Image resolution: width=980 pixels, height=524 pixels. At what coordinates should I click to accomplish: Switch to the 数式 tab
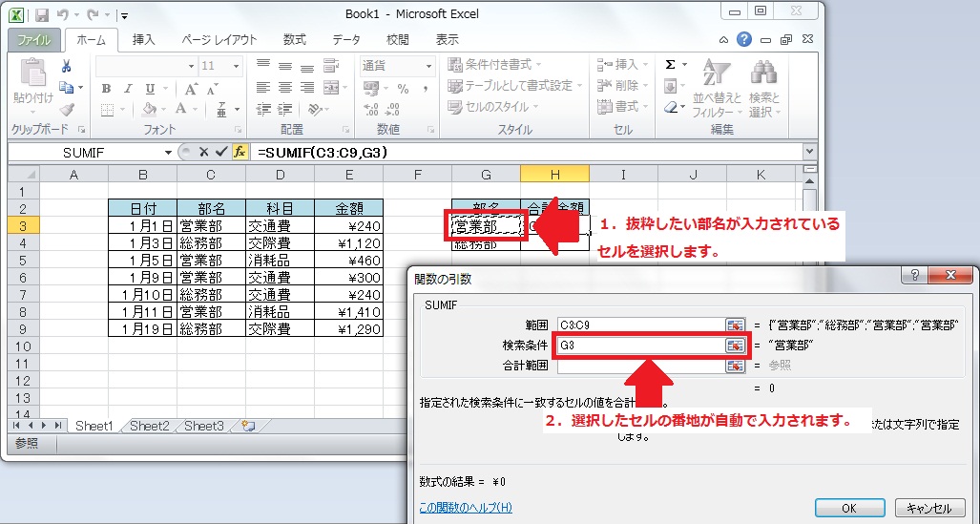point(294,40)
